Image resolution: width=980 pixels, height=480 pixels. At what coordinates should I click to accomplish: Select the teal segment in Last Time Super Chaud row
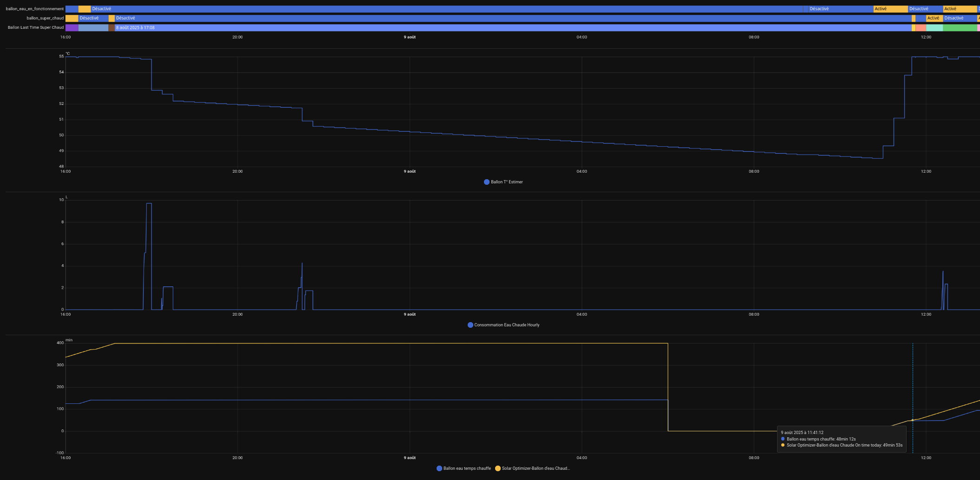[x=934, y=28]
